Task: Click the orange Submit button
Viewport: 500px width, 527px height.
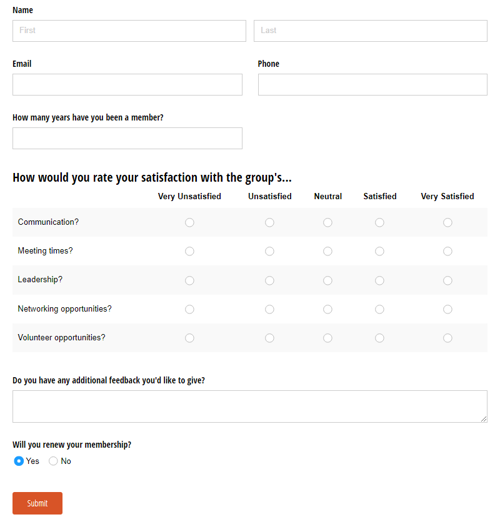Action: click(x=37, y=503)
